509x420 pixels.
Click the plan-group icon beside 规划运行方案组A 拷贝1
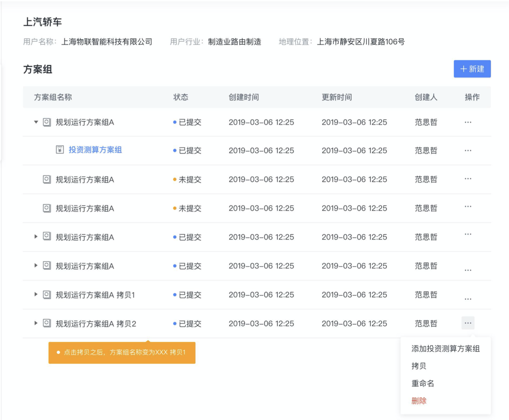pyautogui.click(x=47, y=294)
